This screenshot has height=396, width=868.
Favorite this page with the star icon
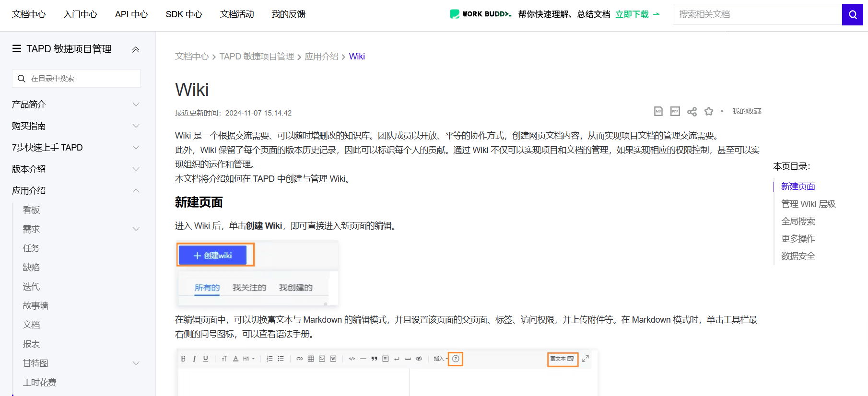point(709,112)
